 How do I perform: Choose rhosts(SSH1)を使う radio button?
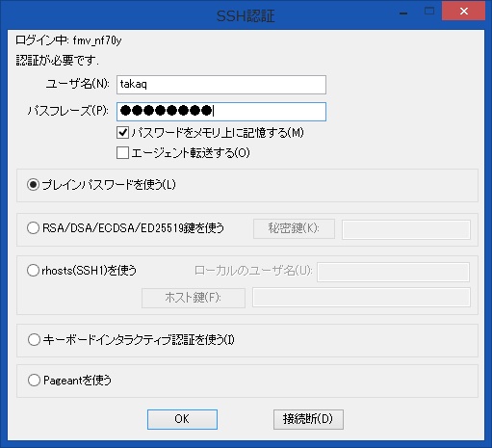[x=33, y=271]
